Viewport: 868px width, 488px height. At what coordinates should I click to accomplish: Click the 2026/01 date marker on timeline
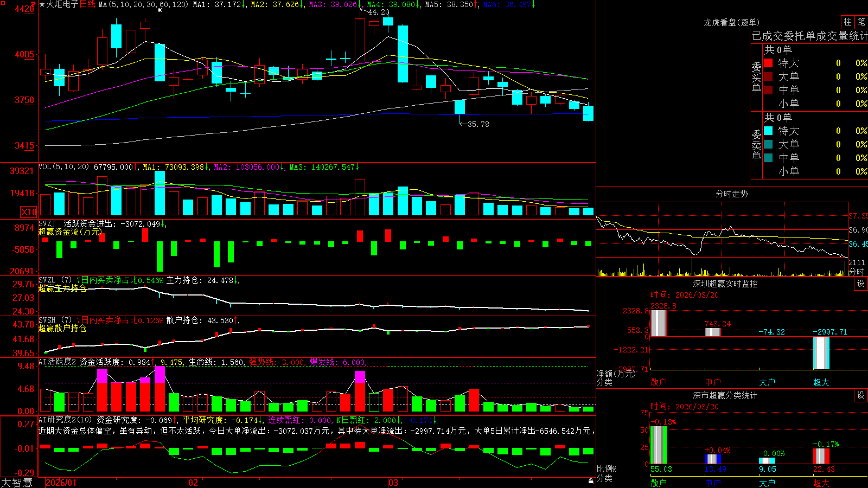point(61,483)
